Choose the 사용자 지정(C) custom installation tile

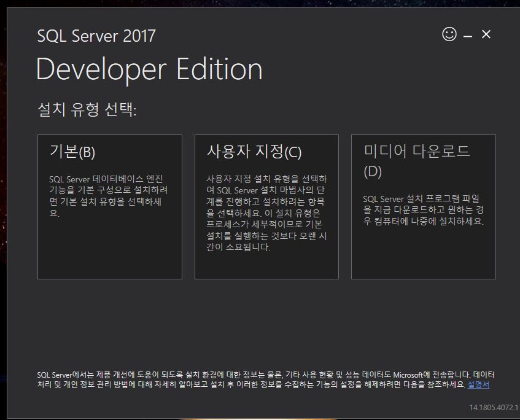pyautogui.click(x=266, y=207)
